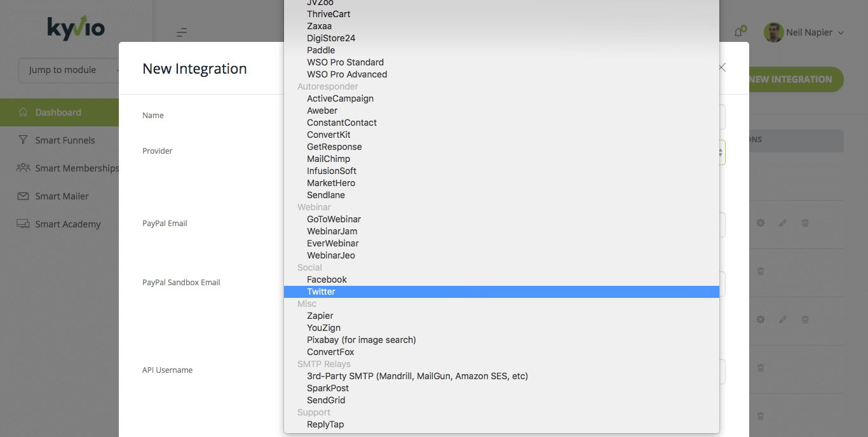Select Facebook under Social
The image size is (868, 437).
pyautogui.click(x=501, y=279)
